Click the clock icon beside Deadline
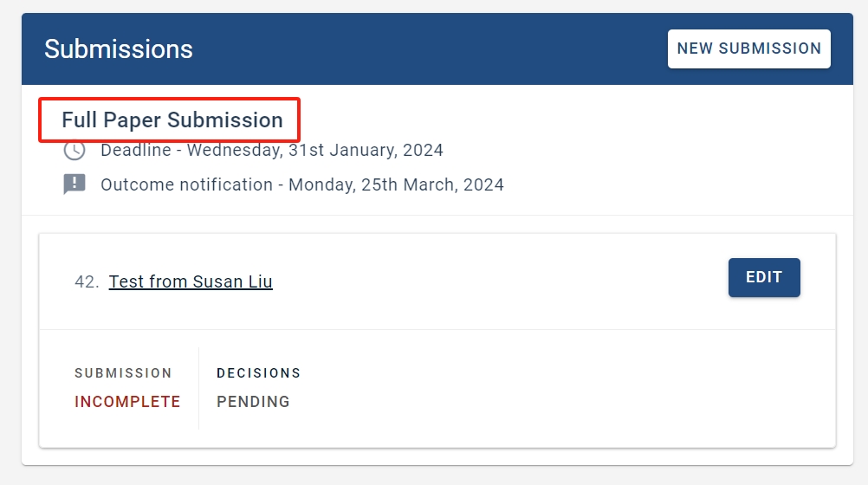Image resolution: width=868 pixels, height=485 pixels. [x=74, y=150]
